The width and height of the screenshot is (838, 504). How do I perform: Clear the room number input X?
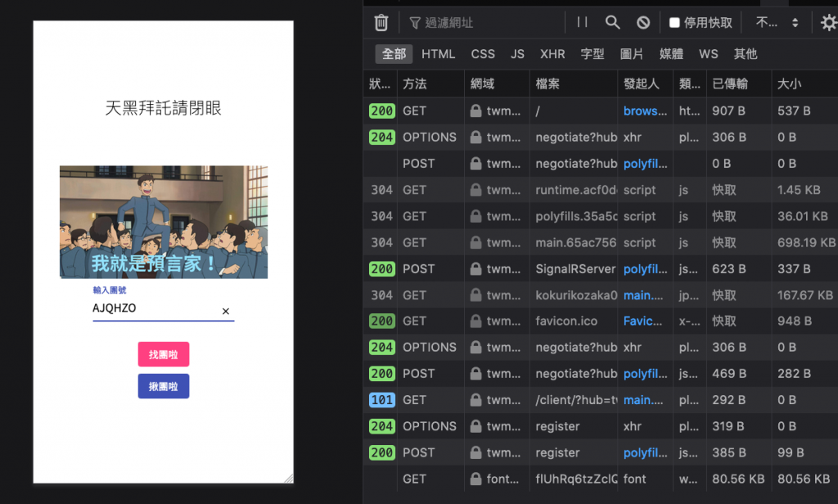[226, 311]
